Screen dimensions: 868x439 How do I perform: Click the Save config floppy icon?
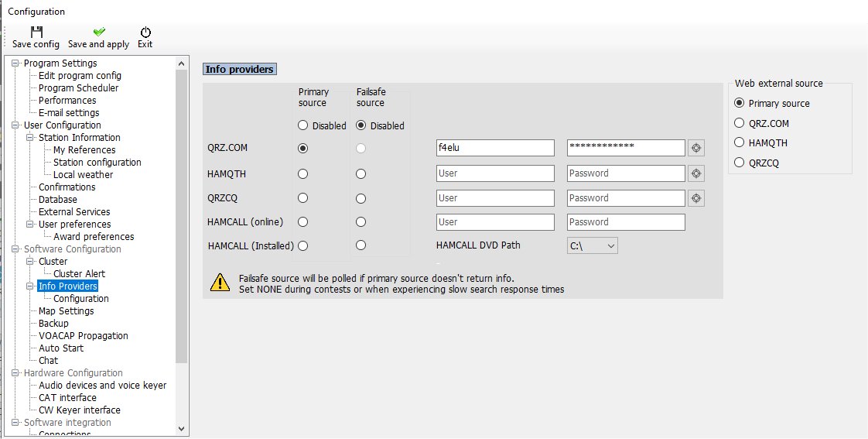point(36,32)
